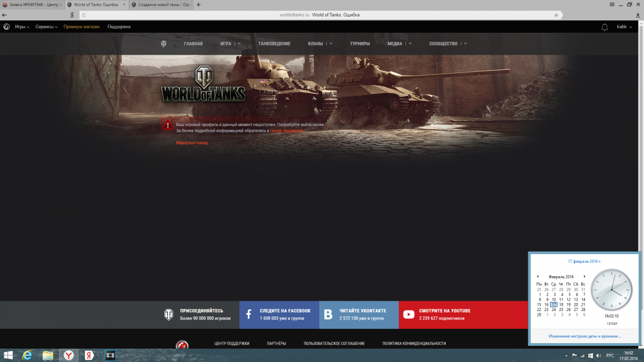Click the Facebook logo in footer banner
The height and width of the screenshot is (362, 644).
tap(249, 314)
